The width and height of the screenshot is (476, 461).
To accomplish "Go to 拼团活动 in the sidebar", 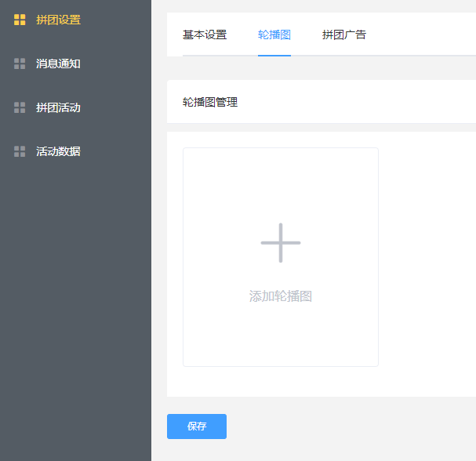I will pyautogui.click(x=58, y=107).
